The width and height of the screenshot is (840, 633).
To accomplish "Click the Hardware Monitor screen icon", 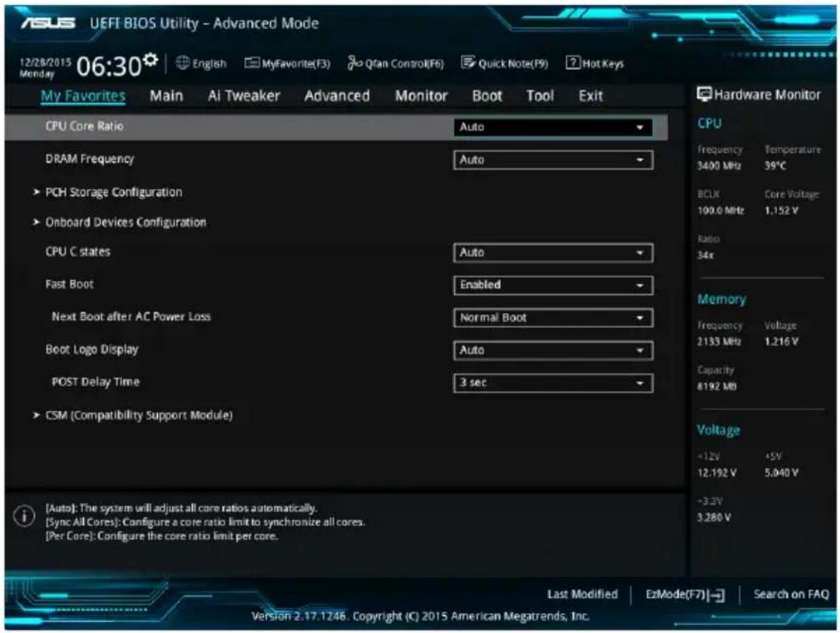I will [x=704, y=94].
